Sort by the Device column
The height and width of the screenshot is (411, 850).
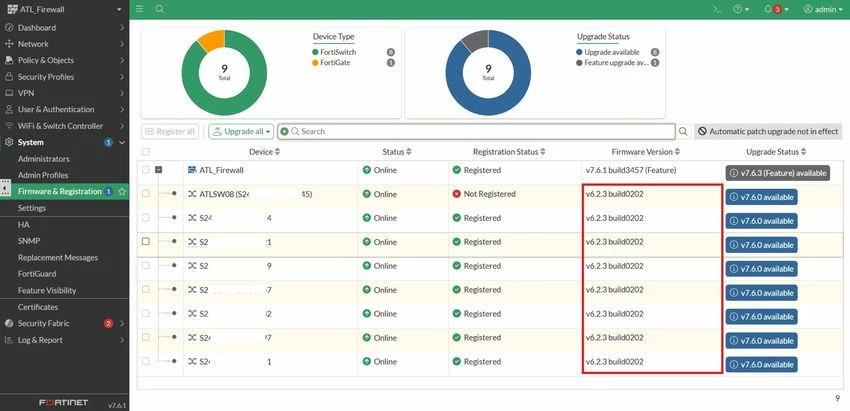tap(265, 152)
